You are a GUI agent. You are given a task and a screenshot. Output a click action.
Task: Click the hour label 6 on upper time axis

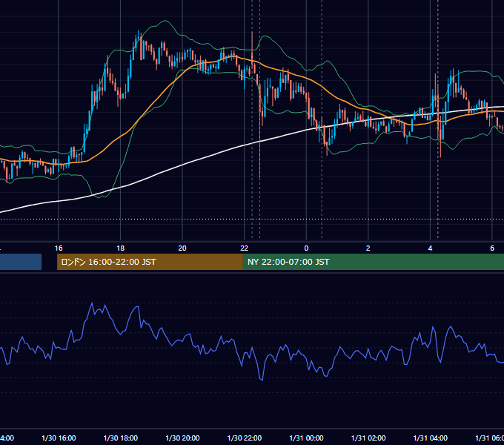click(492, 248)
